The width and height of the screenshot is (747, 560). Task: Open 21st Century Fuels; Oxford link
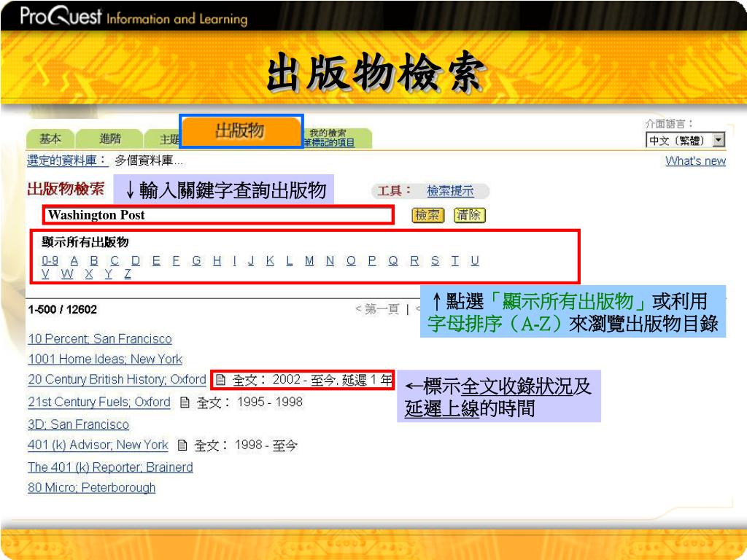coord(99,402)
